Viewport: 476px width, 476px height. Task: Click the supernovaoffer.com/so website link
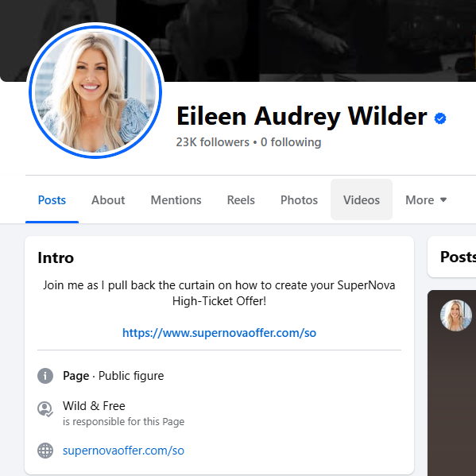coord(123,451)
